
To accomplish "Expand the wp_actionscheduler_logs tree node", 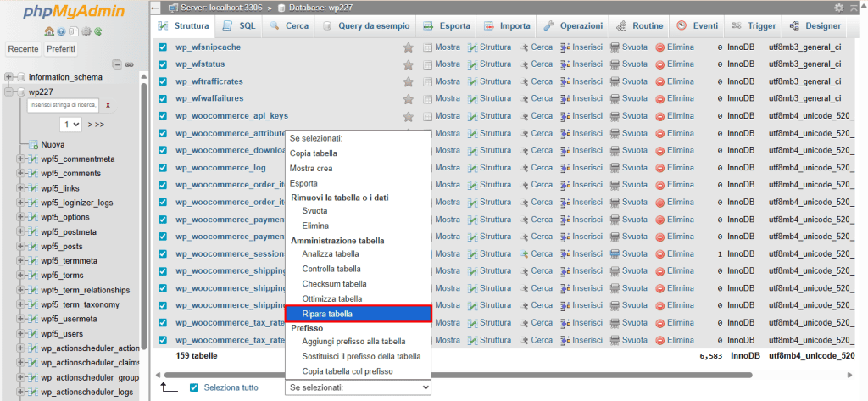I will [x=20, y=393].
